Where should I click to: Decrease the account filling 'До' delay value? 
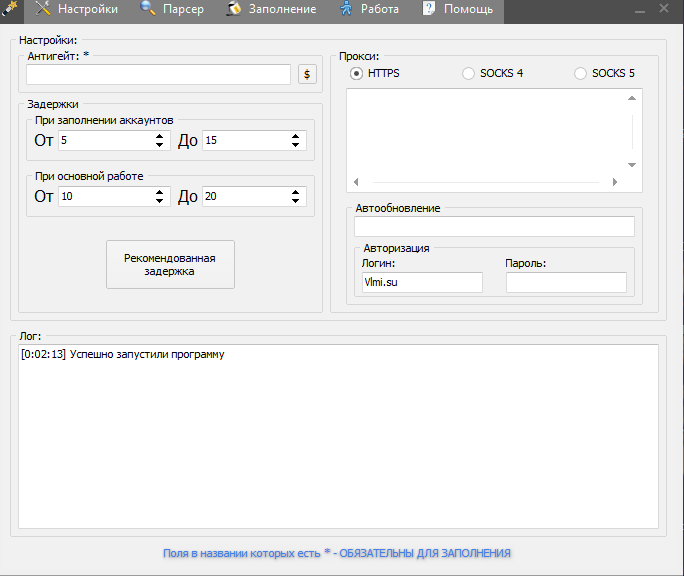pyautogui.click(x=296, y=146)
